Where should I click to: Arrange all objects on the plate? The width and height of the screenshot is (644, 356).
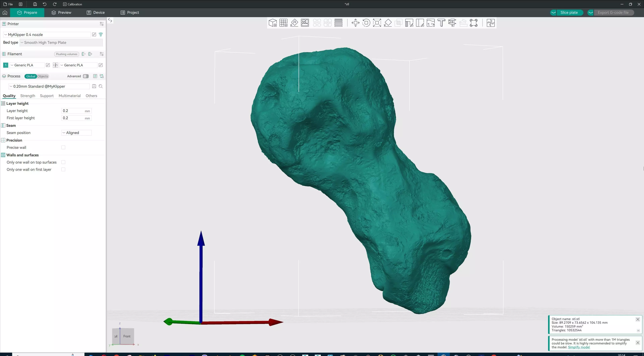coord(305,23)
